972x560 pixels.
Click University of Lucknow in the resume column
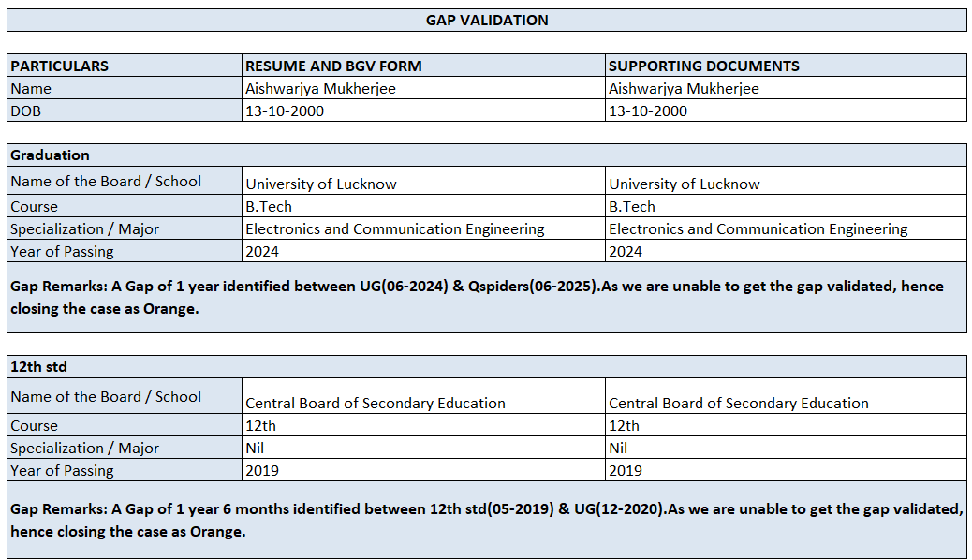click(321, 184)
